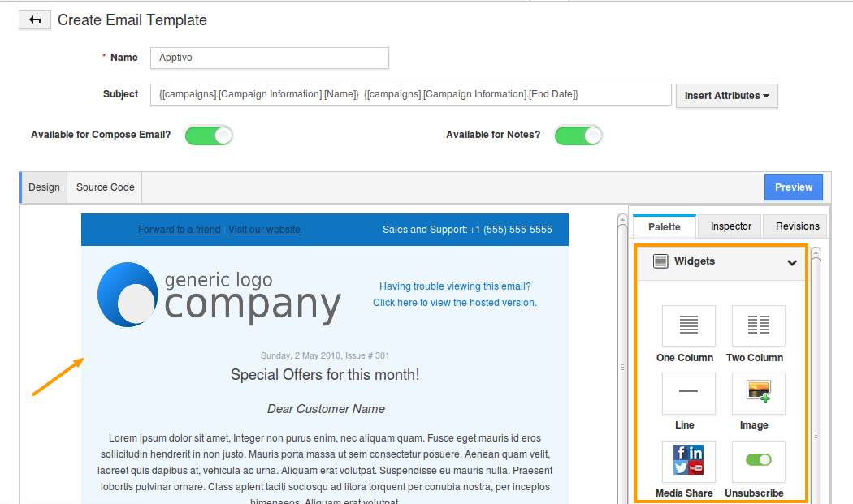Click the 'Dear Customer Name' greeting text
853x504 pixels.
pos(326,409)
